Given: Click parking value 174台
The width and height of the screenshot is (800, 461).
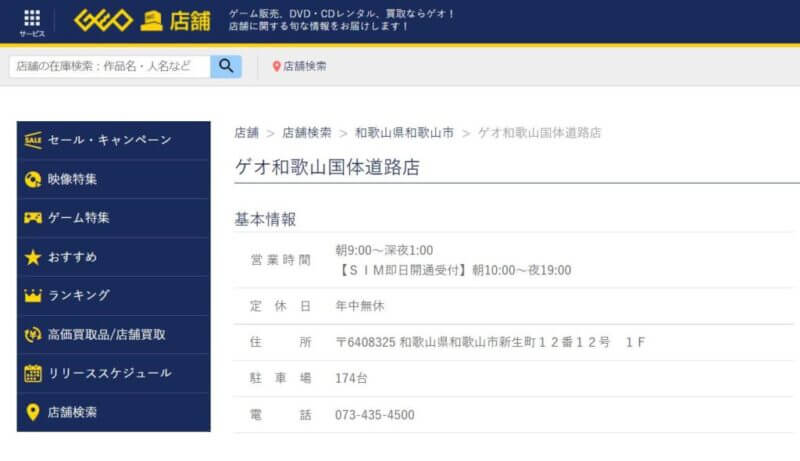Looking at the screenshot, I should pyautogui.click(x=351, y=378).
